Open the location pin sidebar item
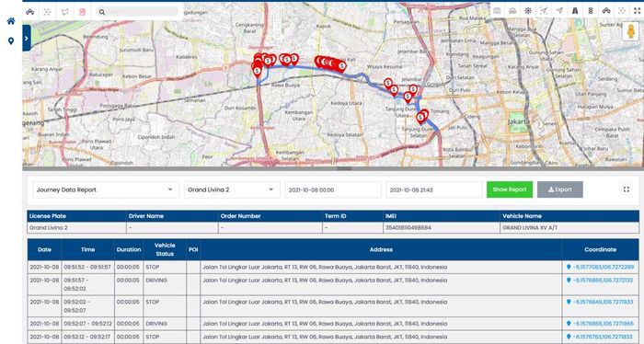Image resolution: width=644 pixels, height=344 pixels. pos(11,41)
